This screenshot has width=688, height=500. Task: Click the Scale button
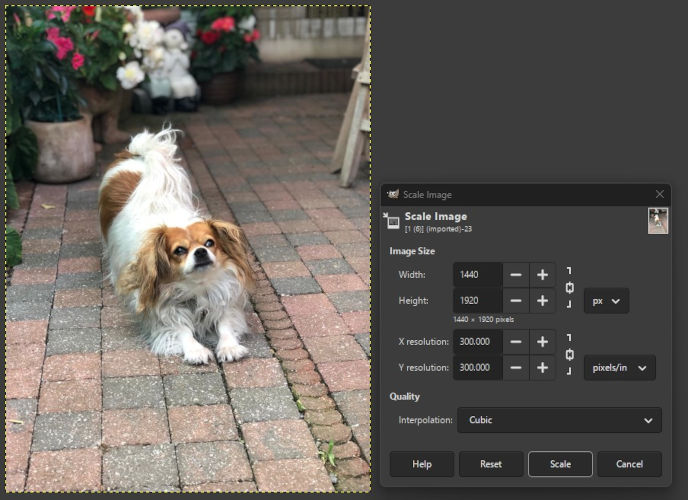pos(560,464)
